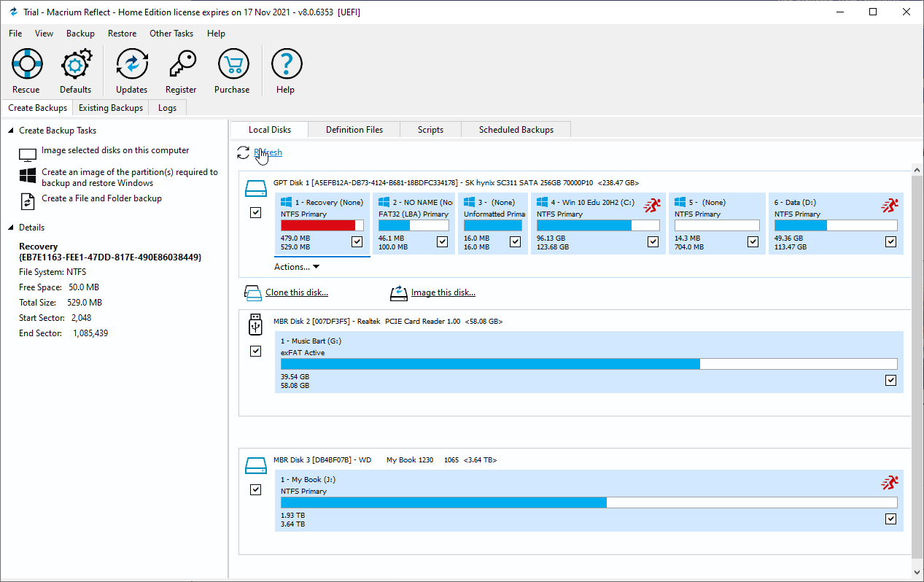924x582 pixels.
Task: Open the Definition Files tab
Action: coord(354,130)
